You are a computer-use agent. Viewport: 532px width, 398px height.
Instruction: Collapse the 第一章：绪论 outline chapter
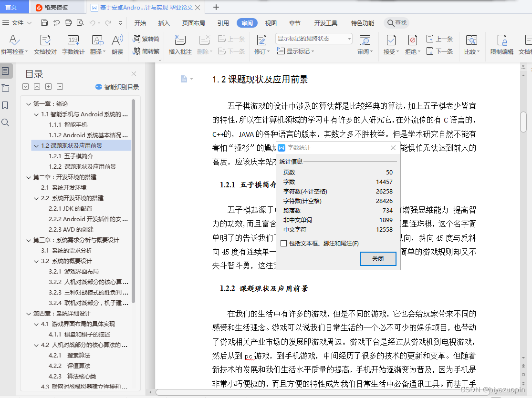[x=29, y=103]
